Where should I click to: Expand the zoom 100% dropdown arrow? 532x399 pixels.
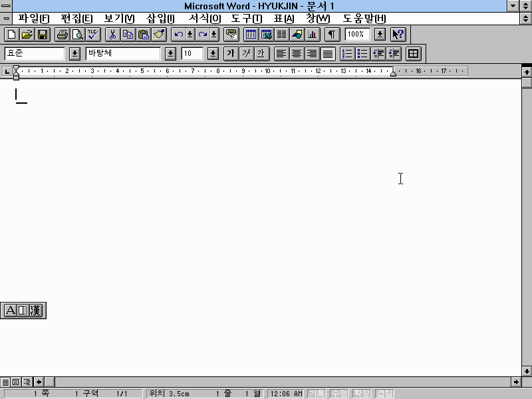[380, 35]
